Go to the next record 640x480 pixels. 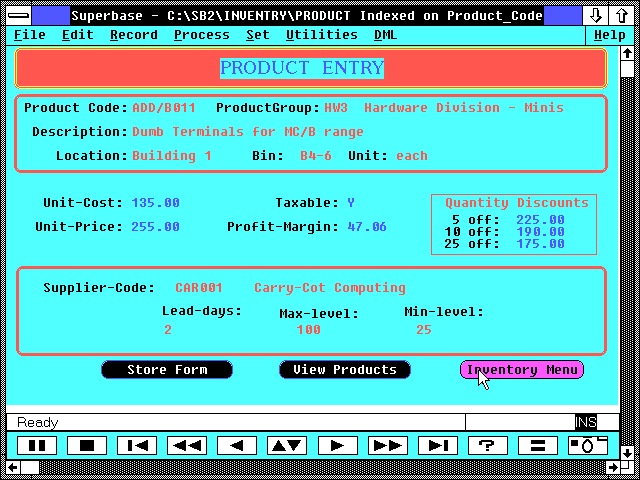[x=338, y=445]
